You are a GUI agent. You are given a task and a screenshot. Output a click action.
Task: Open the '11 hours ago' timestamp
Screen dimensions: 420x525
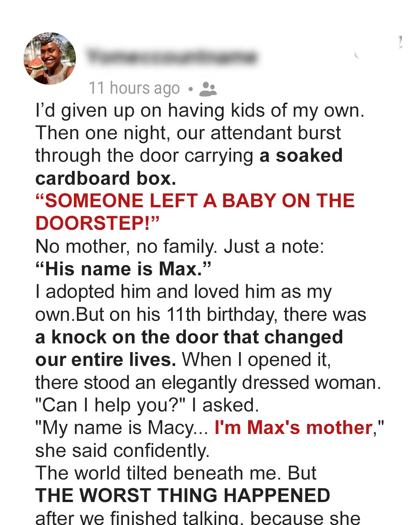pyautogui.click(x=134, y=88)
